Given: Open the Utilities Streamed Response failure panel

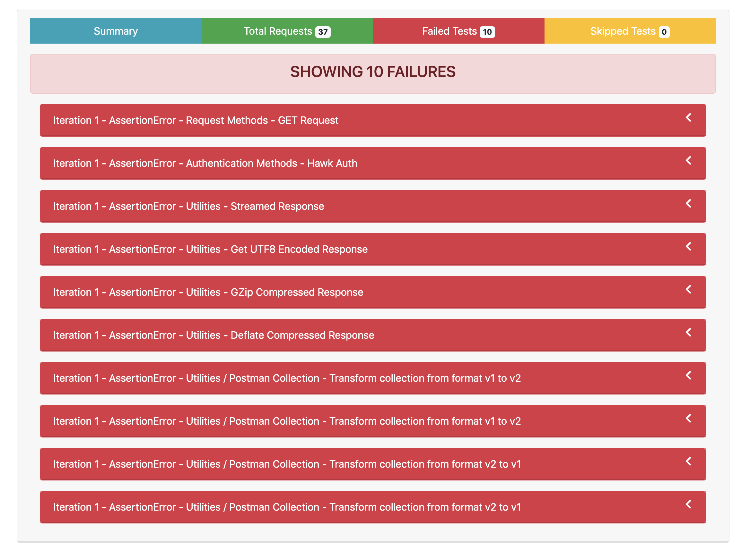Looking at the screenshot, I should click(188, 207).
